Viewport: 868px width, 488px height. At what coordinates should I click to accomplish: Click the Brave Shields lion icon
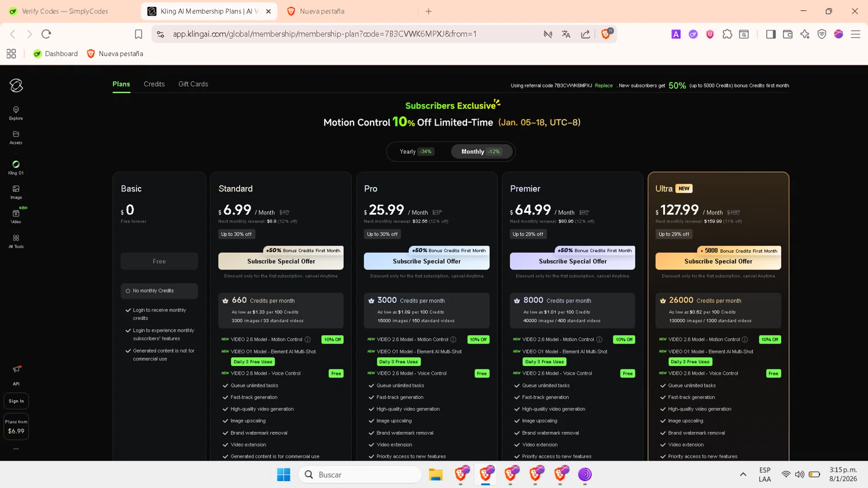pos(606,34)
